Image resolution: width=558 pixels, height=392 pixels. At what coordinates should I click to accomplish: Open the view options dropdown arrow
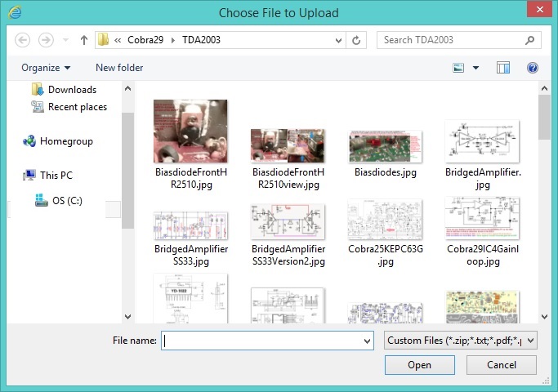[475, 68]
